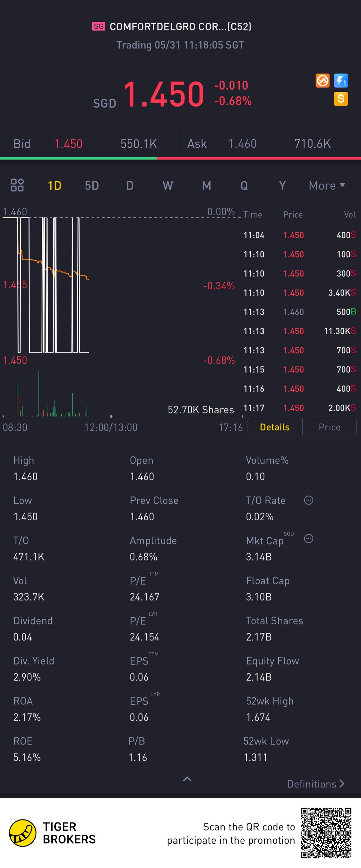Tap the Volume% value 0.10

tap(255, 476)
